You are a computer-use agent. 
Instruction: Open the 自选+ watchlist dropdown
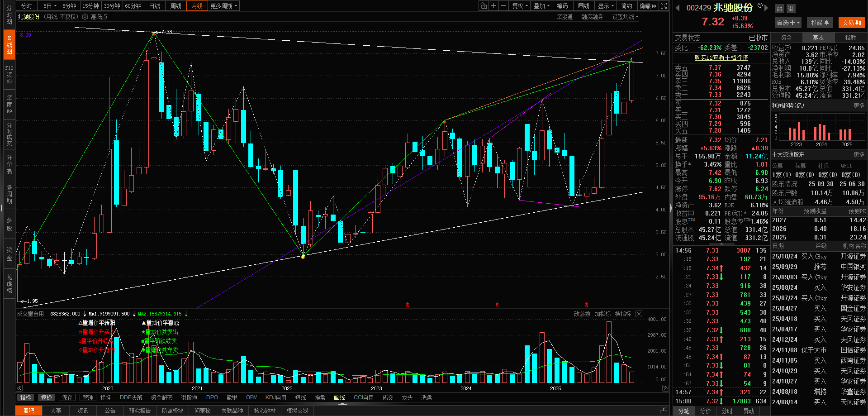point(788,23)
